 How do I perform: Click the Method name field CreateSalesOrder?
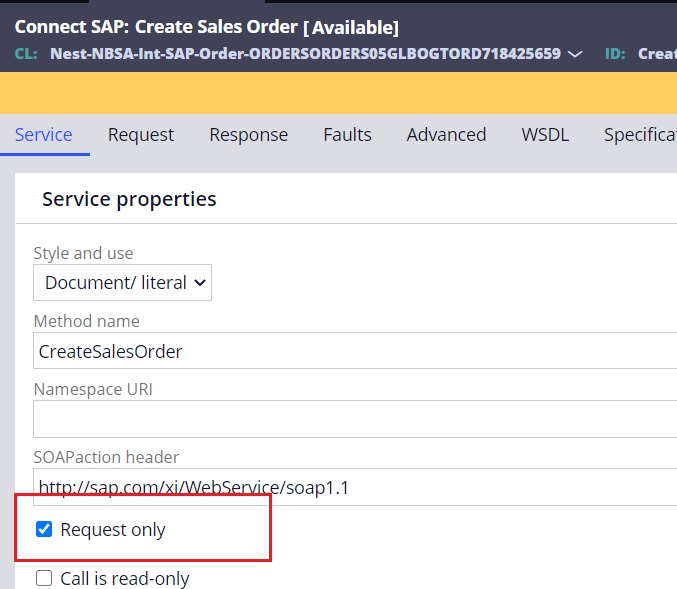click(355, 351)
